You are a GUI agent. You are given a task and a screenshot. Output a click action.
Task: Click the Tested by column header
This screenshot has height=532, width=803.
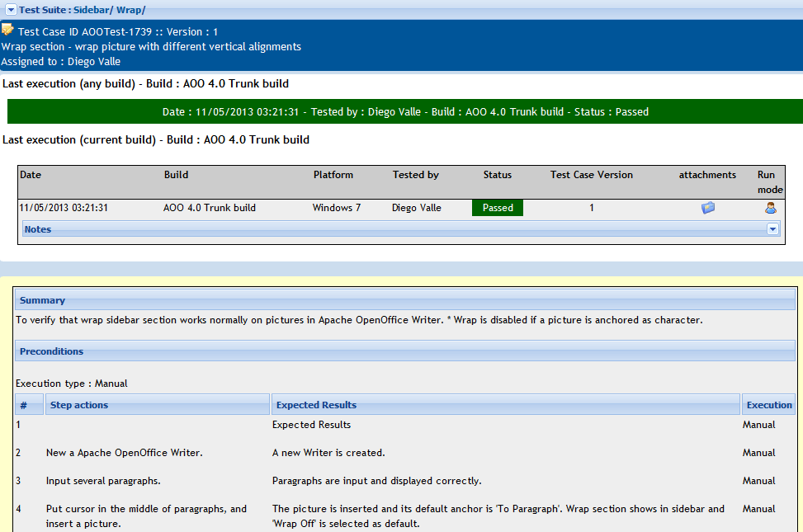(415, 175)
